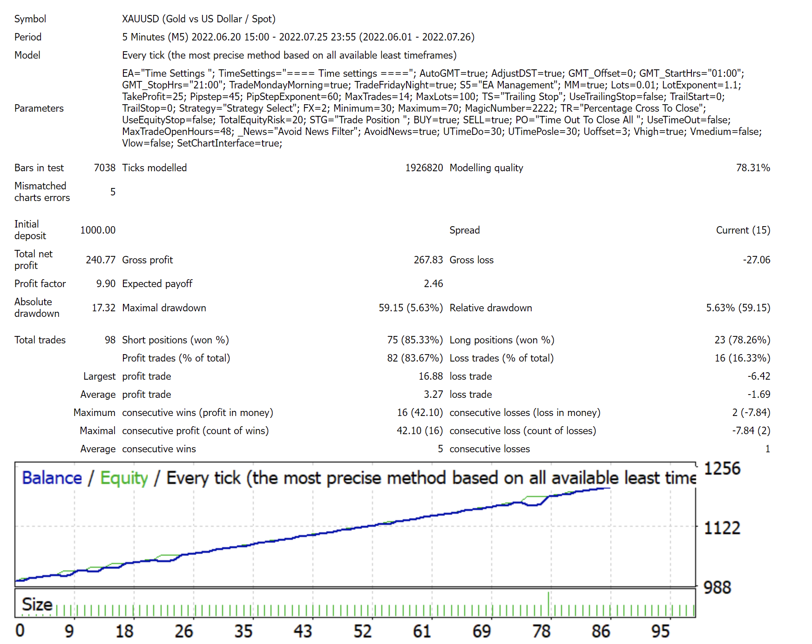Click the green 'Equity' legend label in chart
Screen dimensions: 812x644
124,479
